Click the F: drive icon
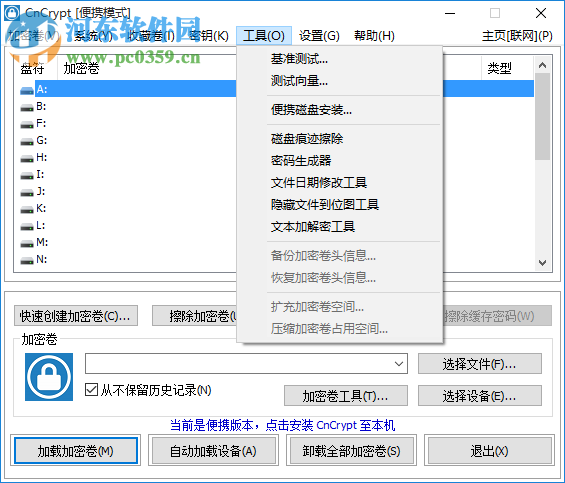Viewport: 565px width, 483px height. point(27,124)
